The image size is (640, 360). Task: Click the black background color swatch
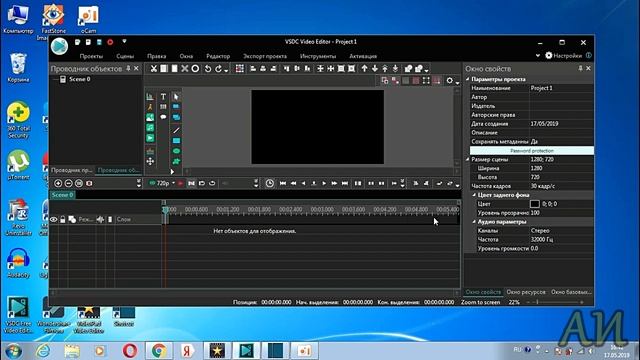coord(535,204)
